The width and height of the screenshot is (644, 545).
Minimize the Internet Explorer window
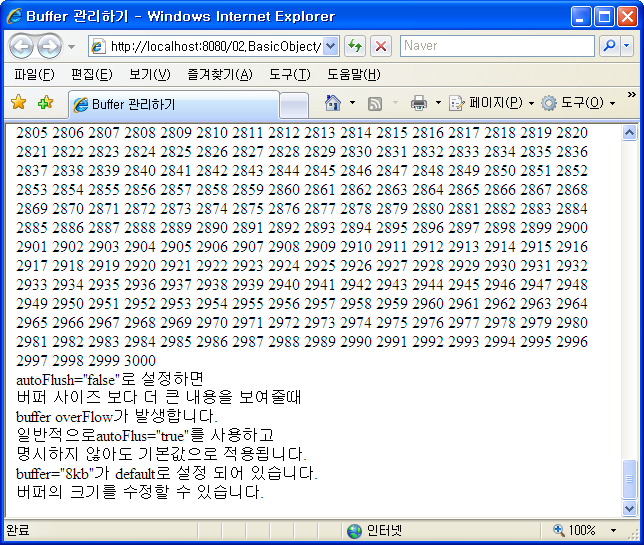(580, 17)
